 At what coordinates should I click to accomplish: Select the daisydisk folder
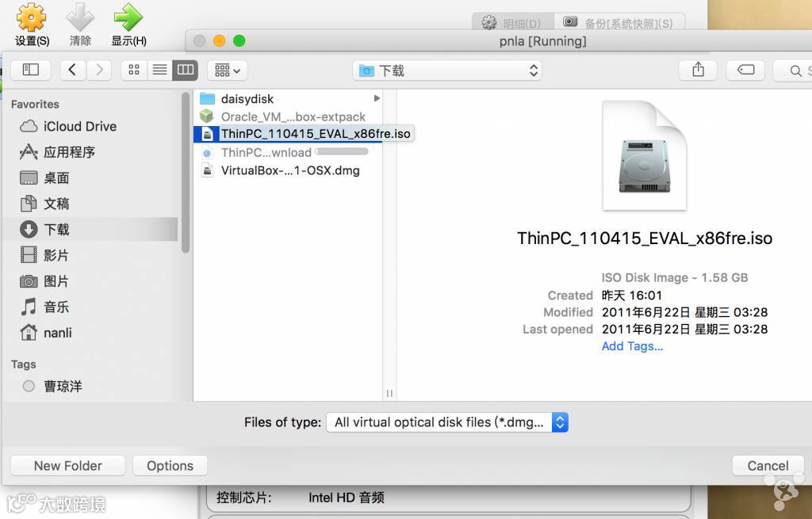point(288,98)
